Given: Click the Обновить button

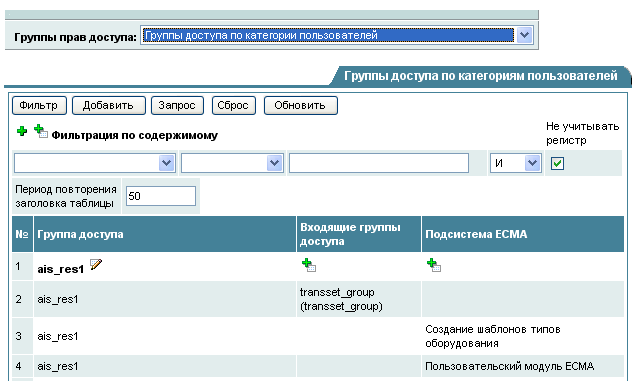Looking at the screenshot, I should 301,106.
